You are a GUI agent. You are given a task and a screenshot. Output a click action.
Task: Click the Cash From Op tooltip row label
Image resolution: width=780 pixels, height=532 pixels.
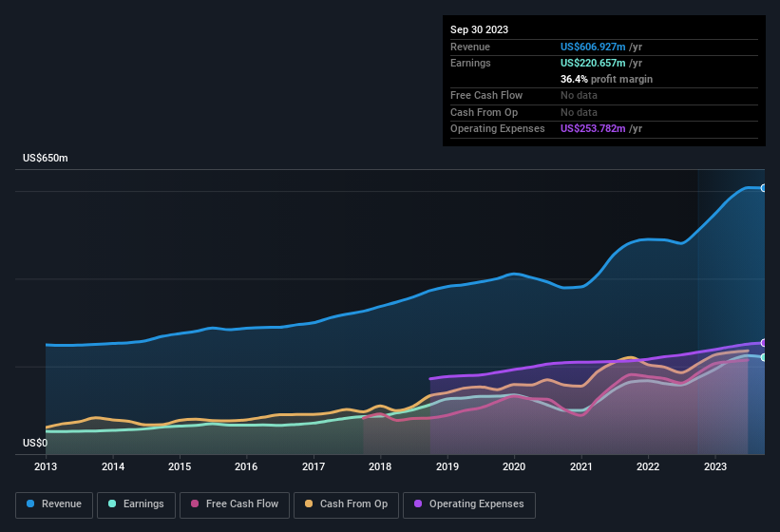click(484, 112)
